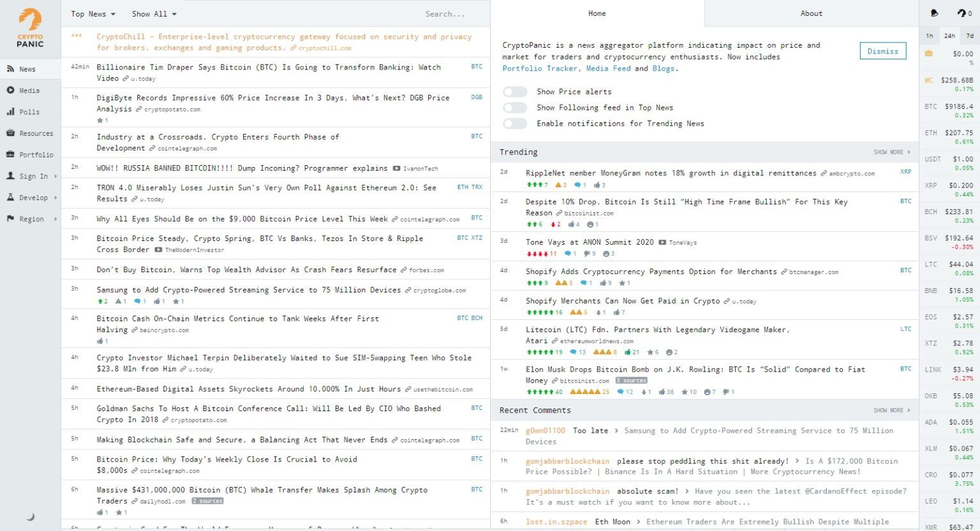Open the News feed icon in sidebar
Viewport: 980px width, 531px height.
coord(10,69)
